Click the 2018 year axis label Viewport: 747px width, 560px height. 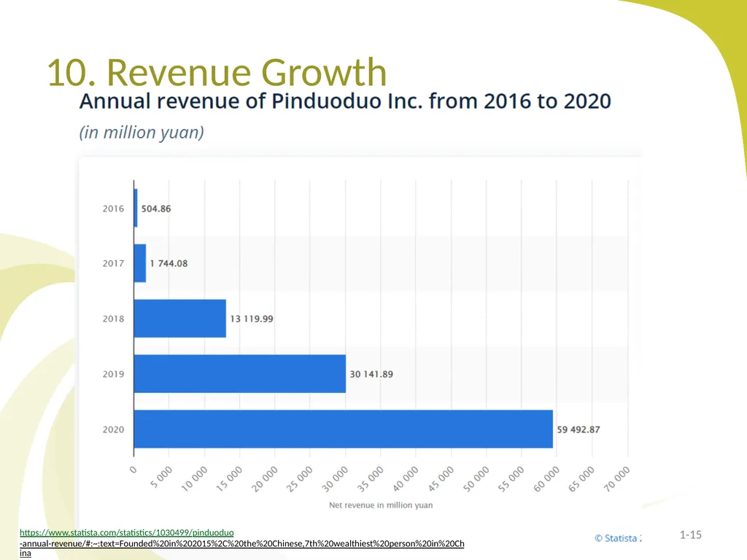(113, 319)
